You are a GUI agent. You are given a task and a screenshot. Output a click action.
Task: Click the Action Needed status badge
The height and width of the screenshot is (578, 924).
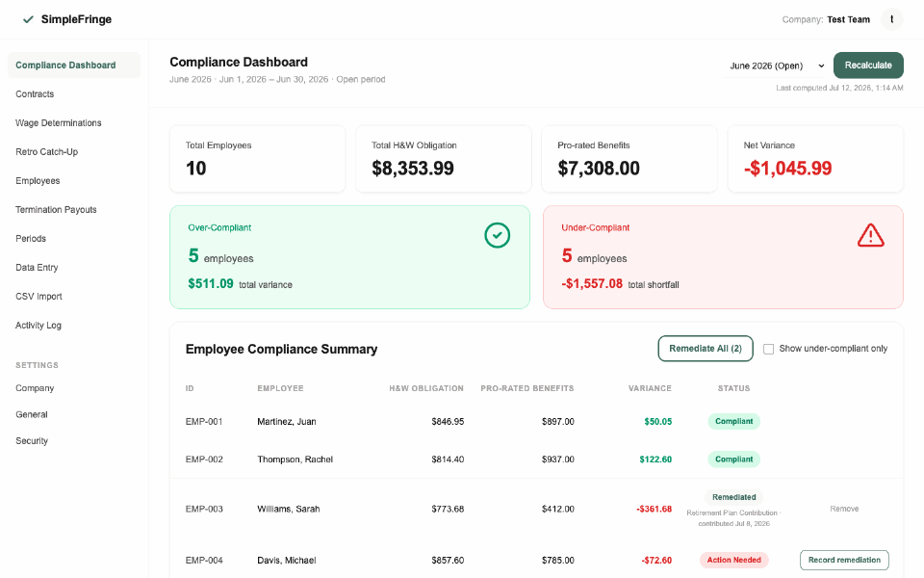733,560
